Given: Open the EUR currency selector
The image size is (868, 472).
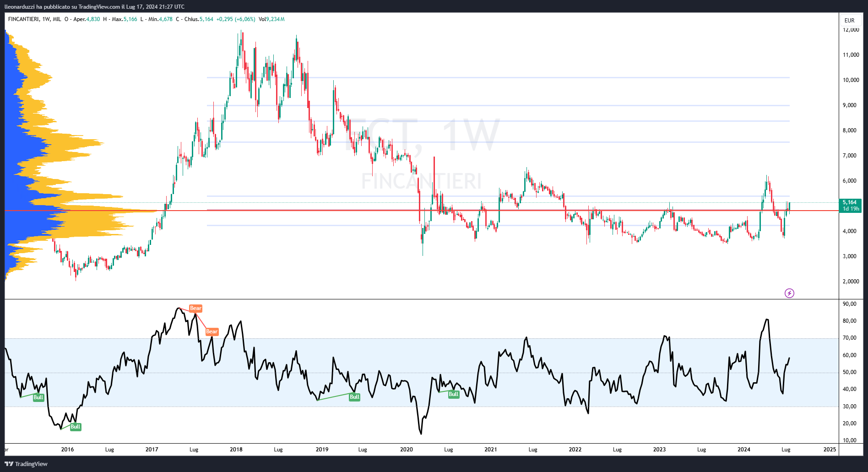Looking at the screenshot, I should (x=850, y=20).
